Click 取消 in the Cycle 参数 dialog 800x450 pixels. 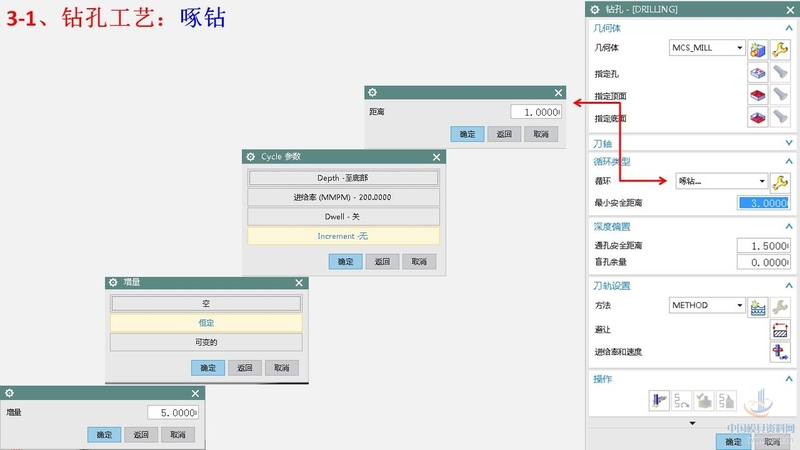click(419, 261)
